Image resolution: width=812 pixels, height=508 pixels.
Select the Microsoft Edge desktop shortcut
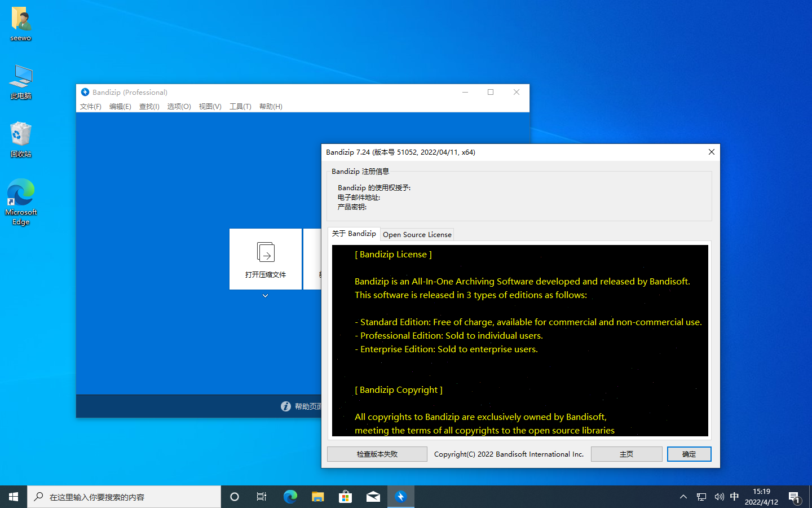click(x=21, y=202)
